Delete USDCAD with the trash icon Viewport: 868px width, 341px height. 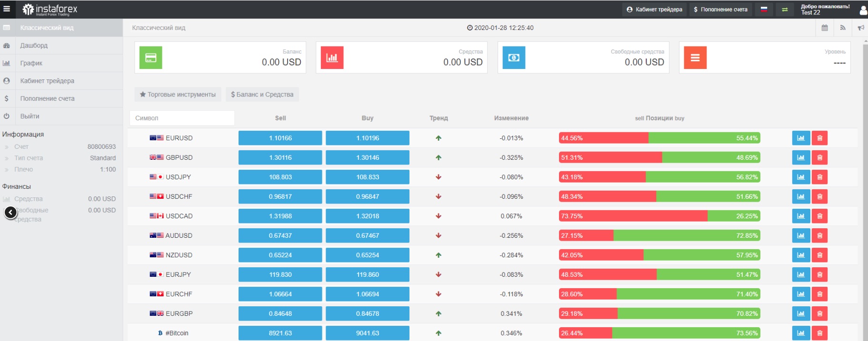819,216
